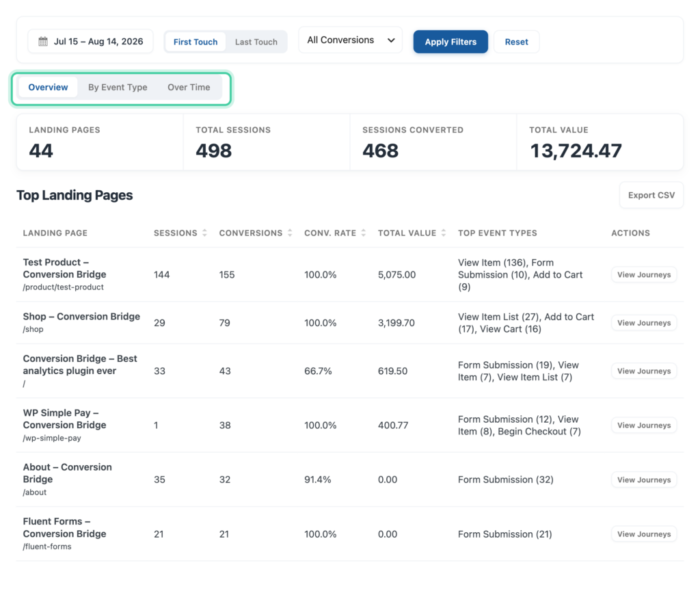Viewport: 700px width, 591px height.
Task: Sort by Sessions column arrows
Action: click(x=204, y=233)
